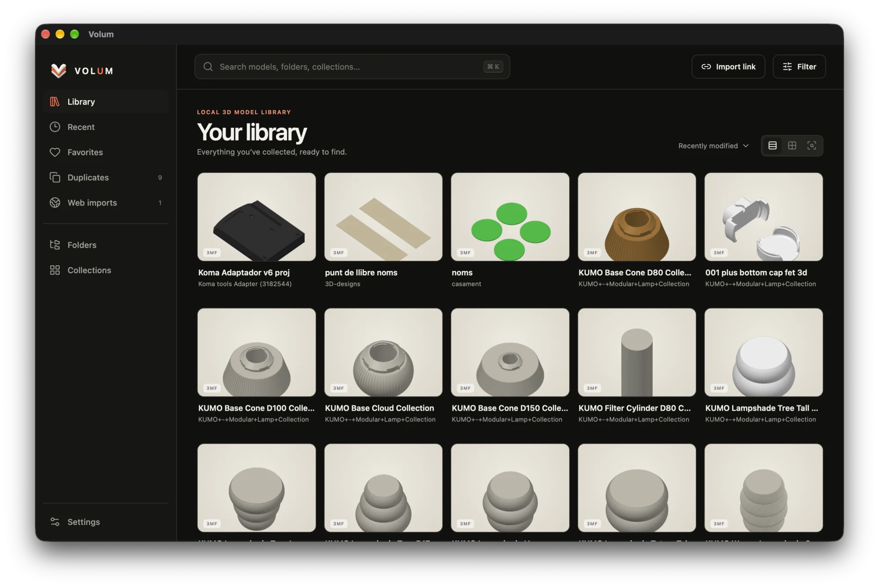
Task: Click the title 'punt de llibre noms'
Action: tap(361, 273)
